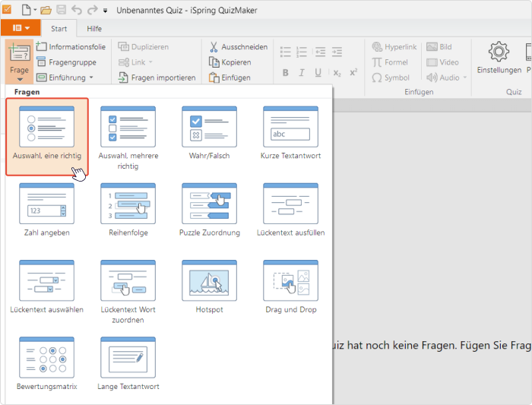Insert a 'Lückentext Wort zuordnen' question

(x=128, y=291)
